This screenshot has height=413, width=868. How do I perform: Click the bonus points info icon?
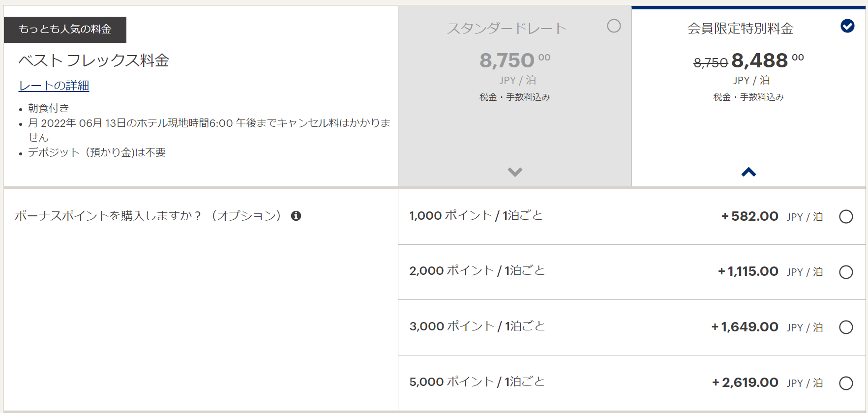click(296, 216)
